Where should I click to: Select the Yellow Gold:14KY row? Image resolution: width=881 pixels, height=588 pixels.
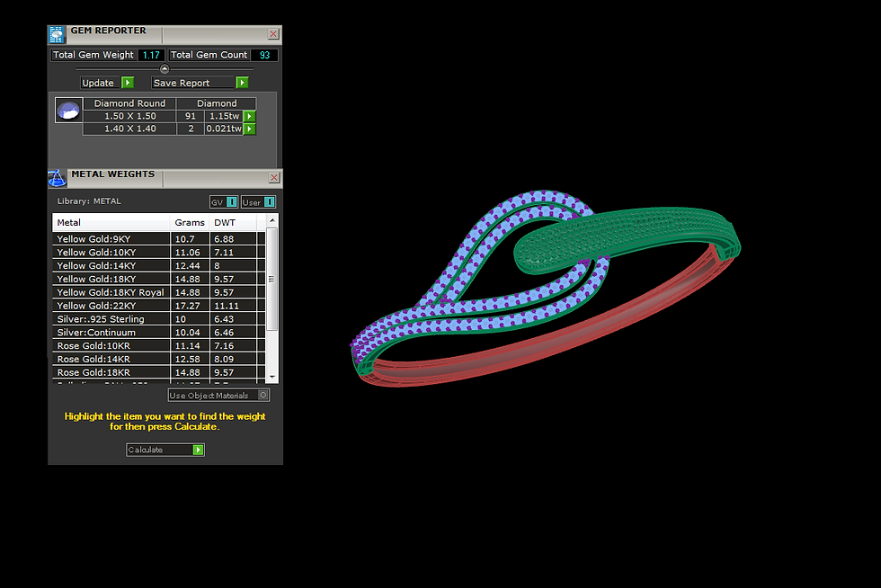click(158, 266)
